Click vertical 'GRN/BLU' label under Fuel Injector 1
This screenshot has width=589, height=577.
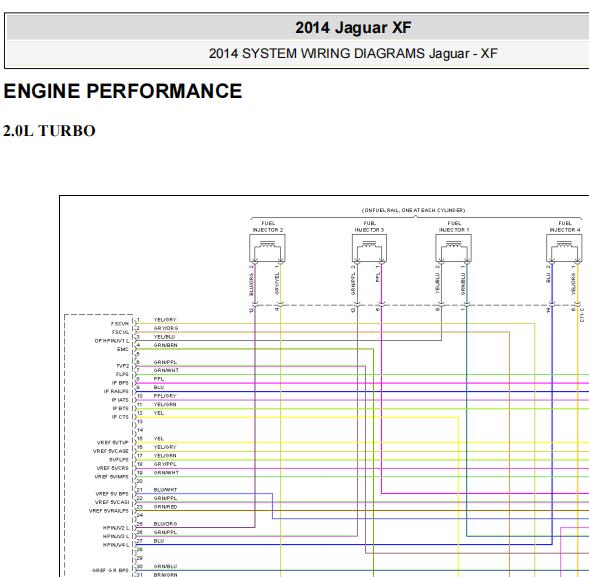pos(463,284)
